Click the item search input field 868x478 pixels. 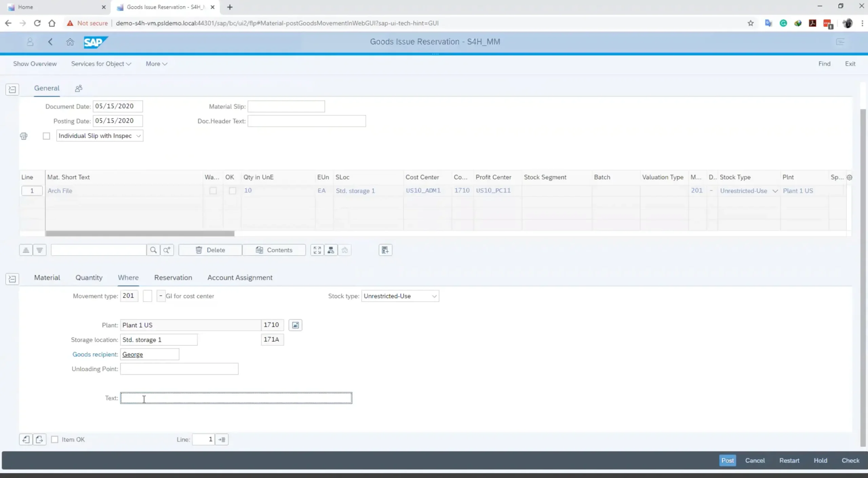pyautogui.click(x=98, y=250)
